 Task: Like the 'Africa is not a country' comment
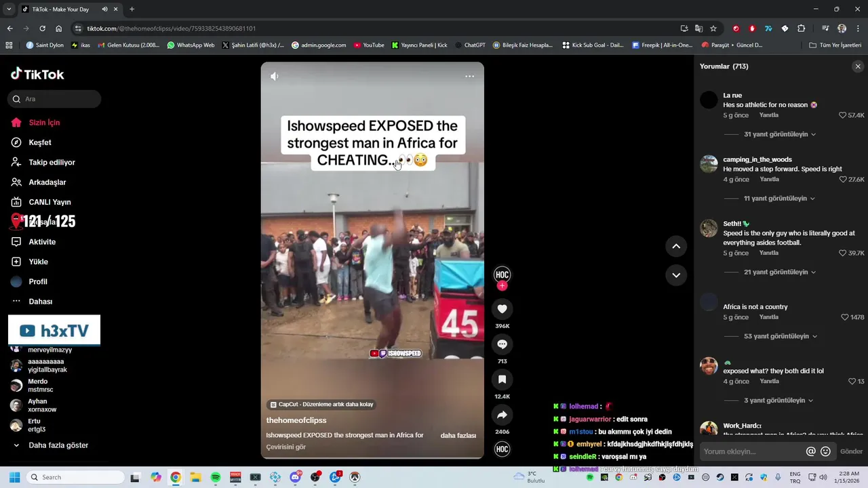845,317
